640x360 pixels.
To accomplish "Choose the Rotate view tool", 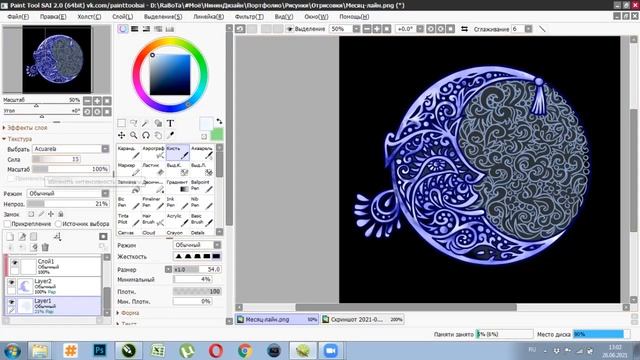I will pos(146,135).
